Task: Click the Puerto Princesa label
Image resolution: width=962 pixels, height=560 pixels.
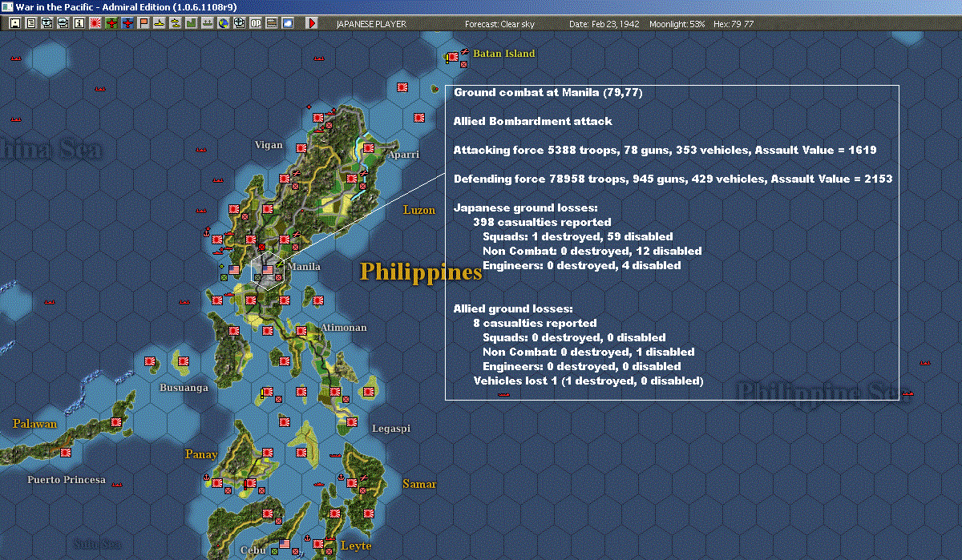Action: (x=66, y=480)
